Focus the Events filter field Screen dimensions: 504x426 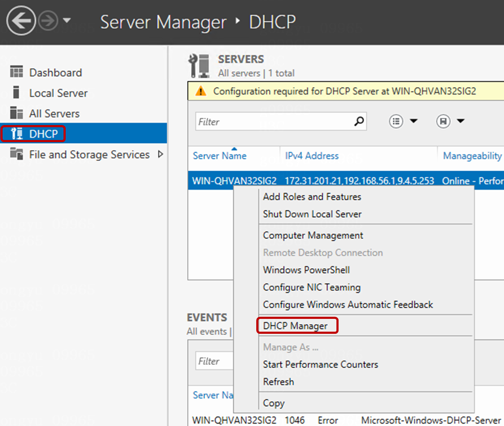pyautogui.click(x=214, y=361)
